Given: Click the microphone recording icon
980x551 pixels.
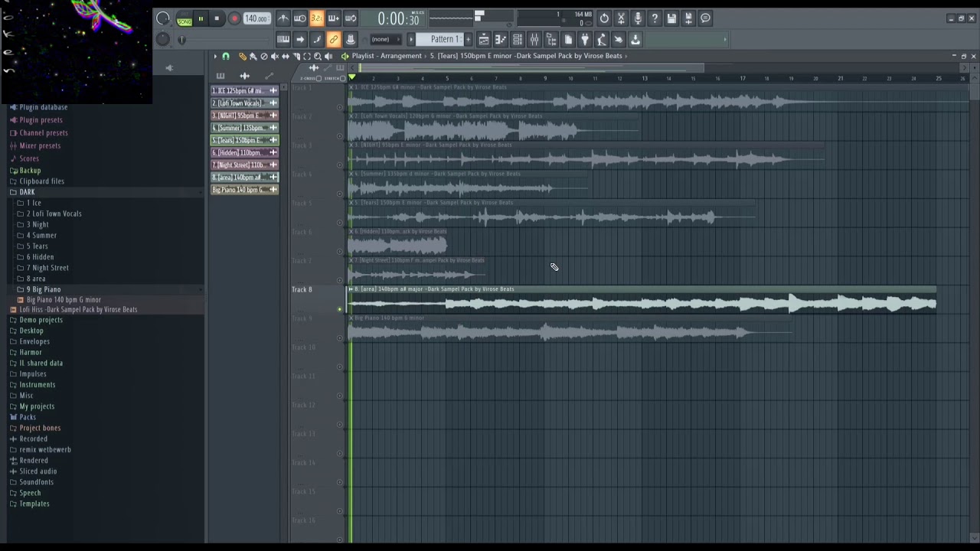Looking at the screenshot, I should [x=638, y=18].
